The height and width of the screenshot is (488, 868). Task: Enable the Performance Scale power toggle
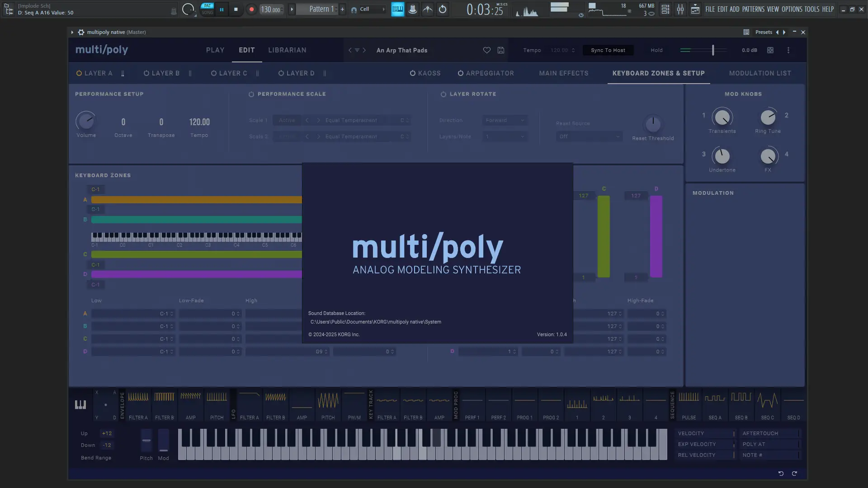tap(251, 94)
